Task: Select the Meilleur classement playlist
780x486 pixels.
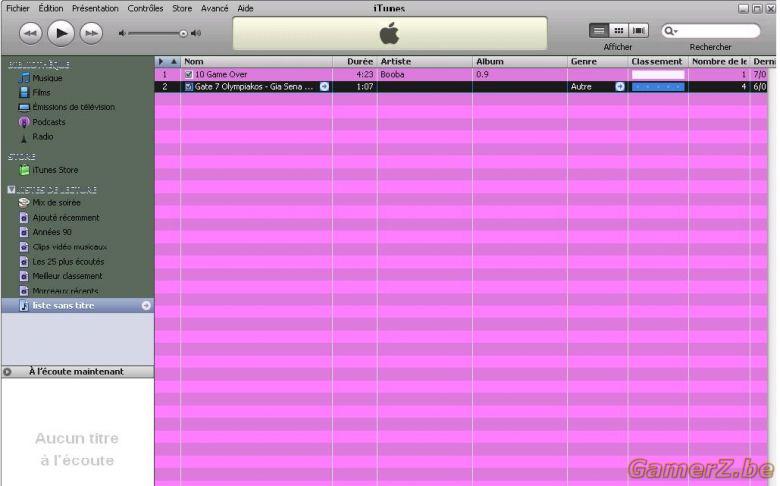Action: [x=67, y=276]
